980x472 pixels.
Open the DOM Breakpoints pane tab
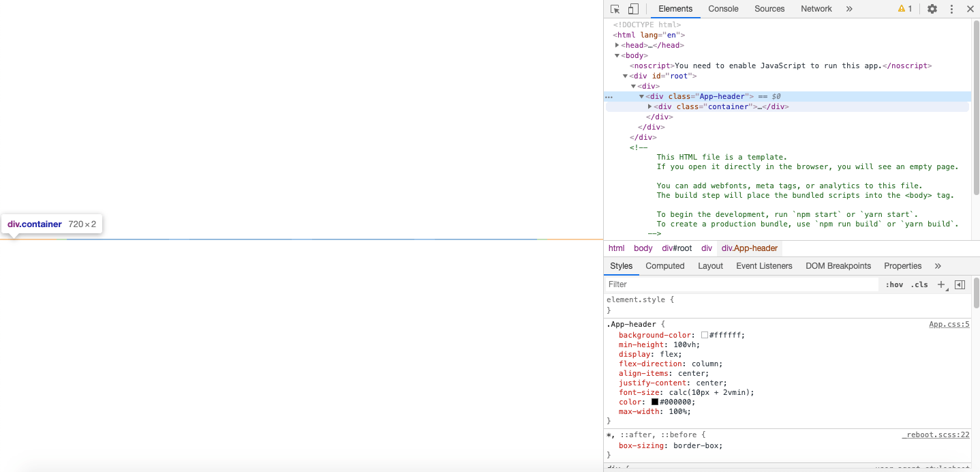838,266
